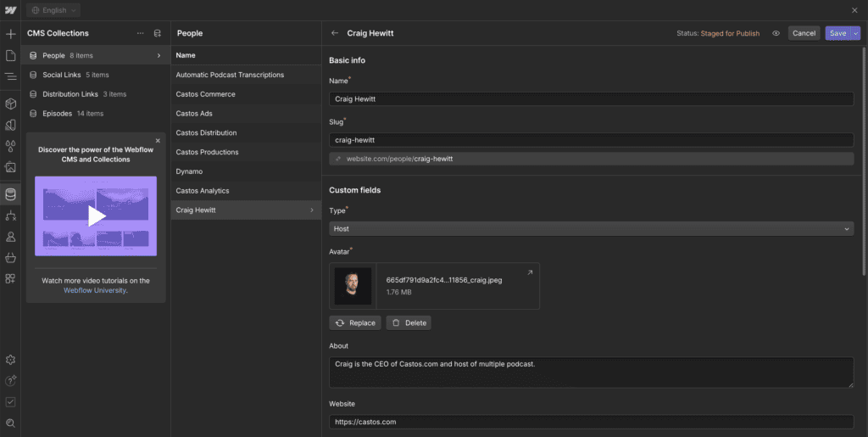This screenshot has width=868, height=437.
Task: Open the Assets image panel icon
Action: (x=10, y=167)
